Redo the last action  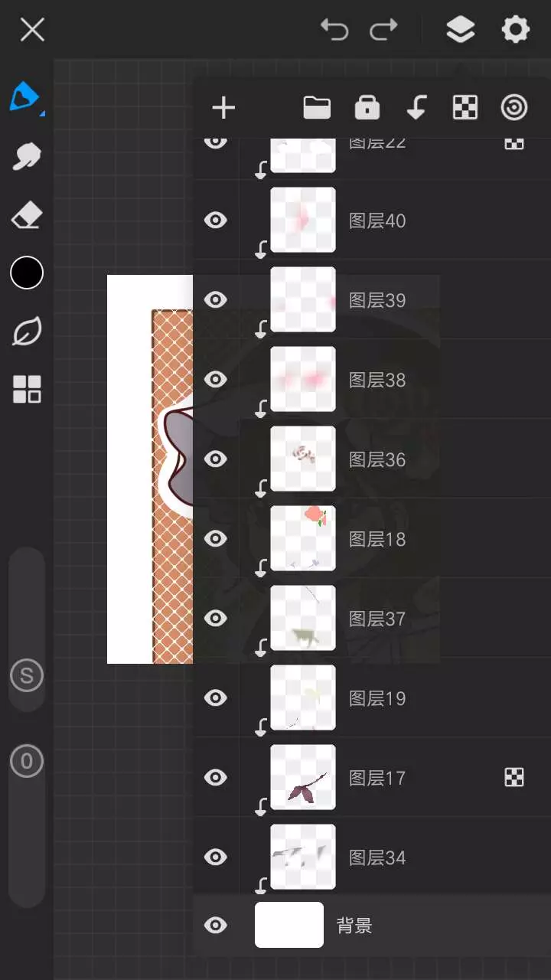point(383,30)
